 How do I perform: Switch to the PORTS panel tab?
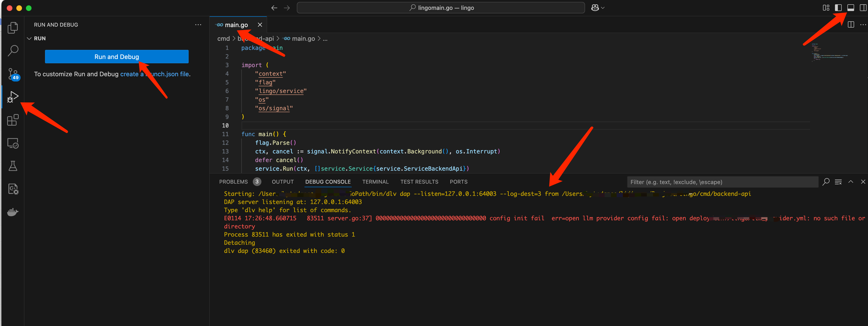point(458,181)
